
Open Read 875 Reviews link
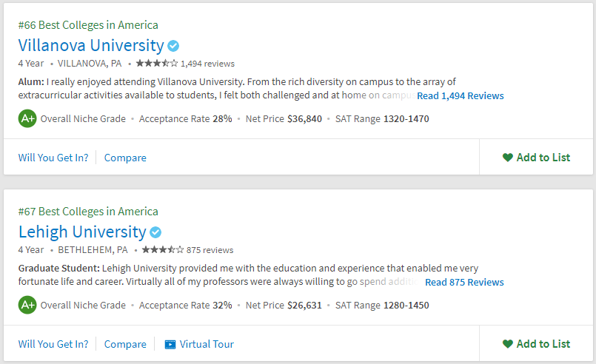click(464, 283)
